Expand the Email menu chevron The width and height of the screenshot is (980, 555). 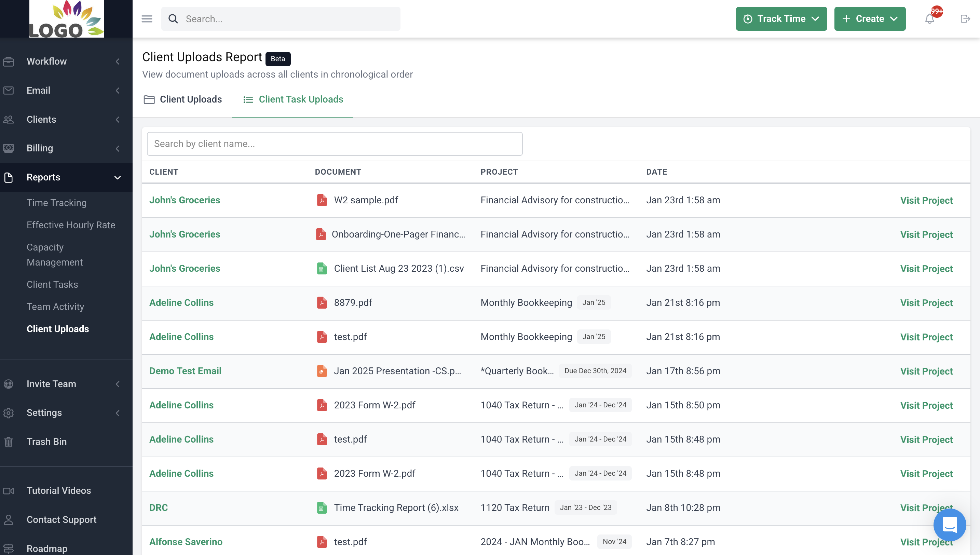[x=118, y=90]
